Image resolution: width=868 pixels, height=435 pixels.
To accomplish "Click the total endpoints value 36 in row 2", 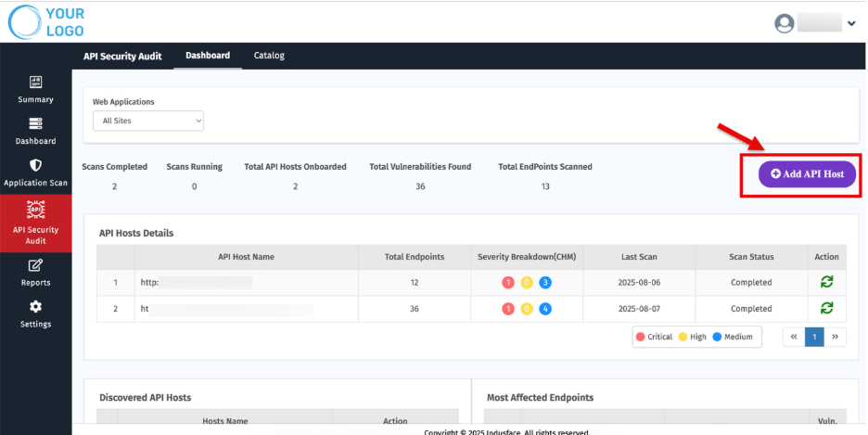I will pos(415,309).
